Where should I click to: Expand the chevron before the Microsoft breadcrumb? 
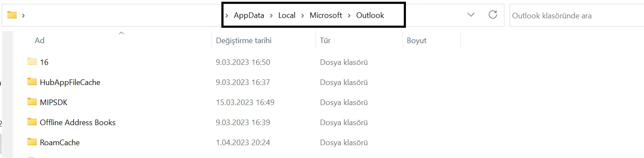[302, 16]
